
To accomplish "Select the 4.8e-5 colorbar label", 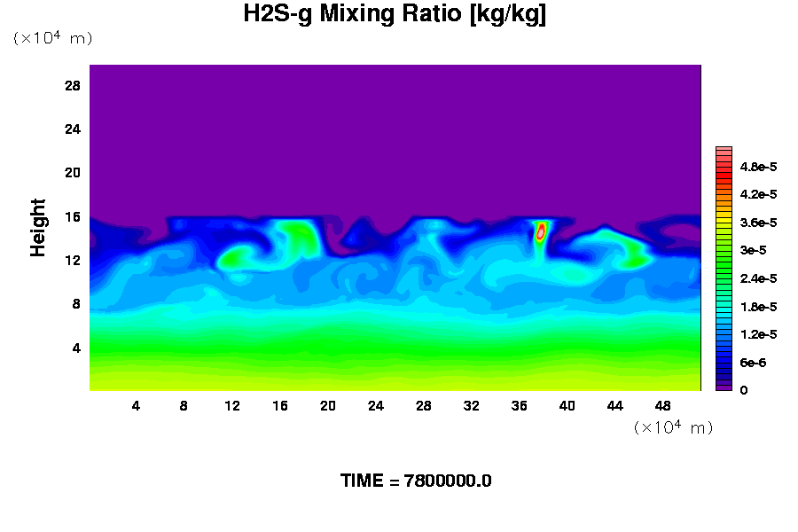I will click(759, 167).
